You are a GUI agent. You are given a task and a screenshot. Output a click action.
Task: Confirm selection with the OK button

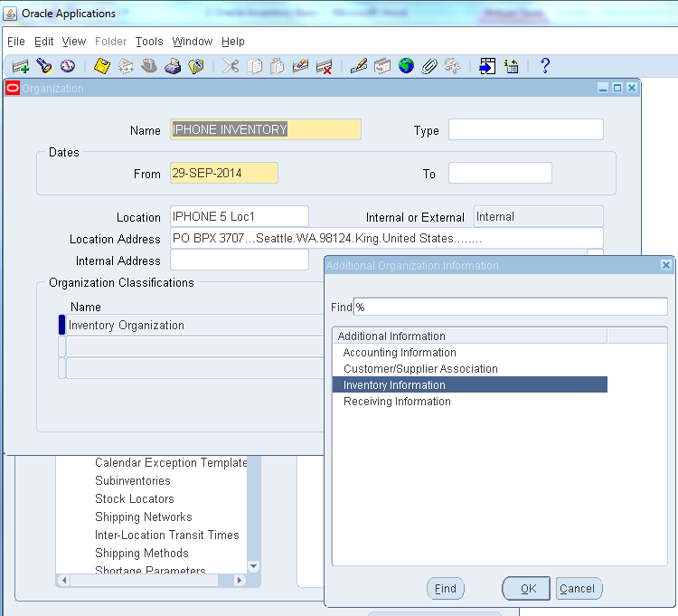click(526, 589)
